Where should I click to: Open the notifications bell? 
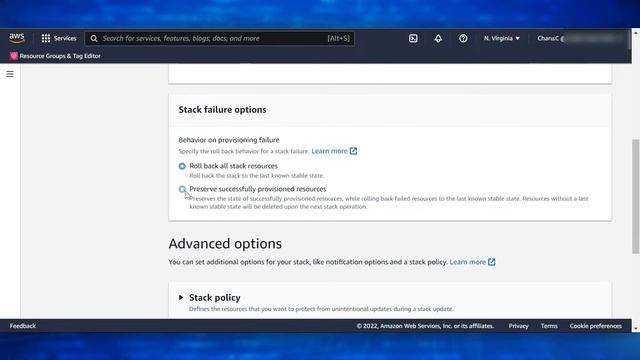coord(438,38)
